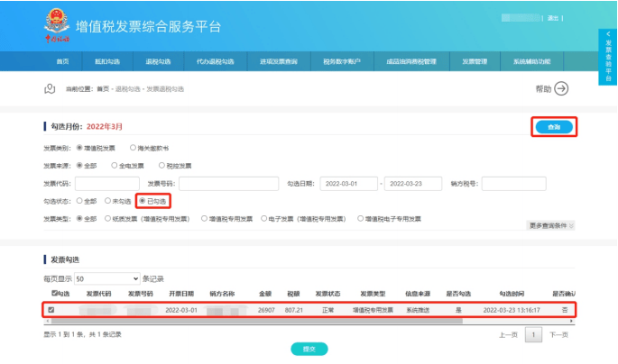The height and width of the screenshot is (364, 618).
Task: Click the help arrow circle icon
Action: coord(562,87)
